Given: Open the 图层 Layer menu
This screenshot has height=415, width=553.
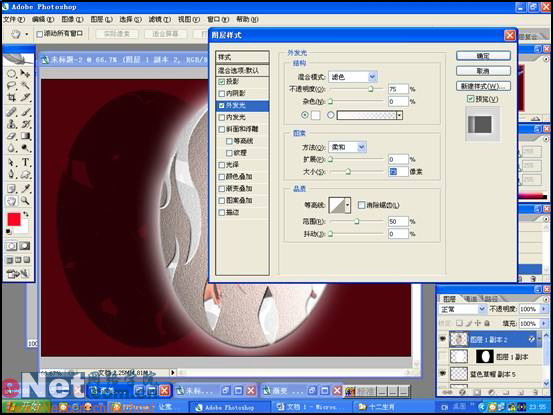Looking at the screenshot, I should [101, 19].
